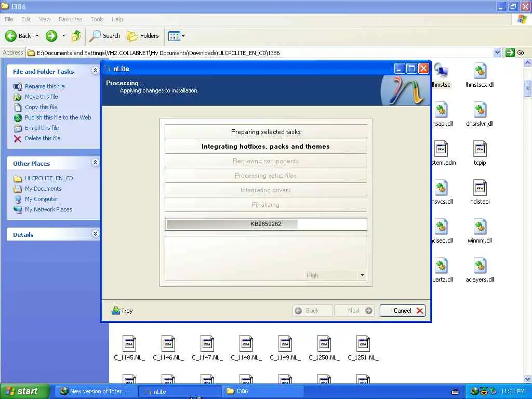Click the address bar path field

click(x=260, y=52)
